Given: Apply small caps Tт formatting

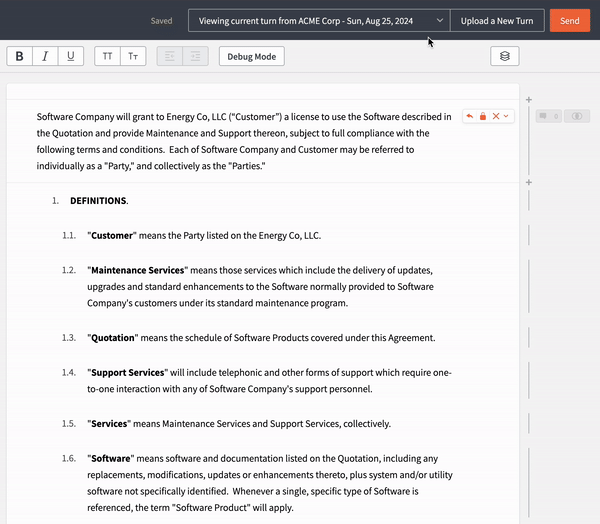Looking at the screenshot, I should click(x=133, y=56).
